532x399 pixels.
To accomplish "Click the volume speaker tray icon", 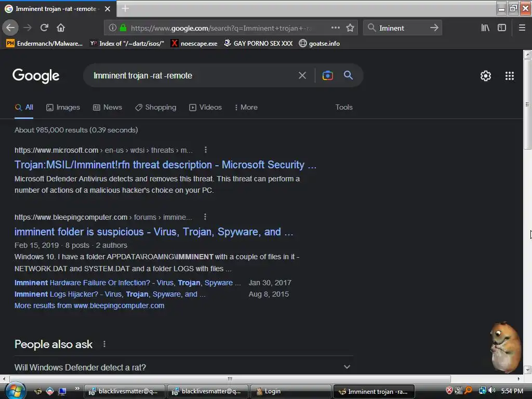I will click(491, 391).
